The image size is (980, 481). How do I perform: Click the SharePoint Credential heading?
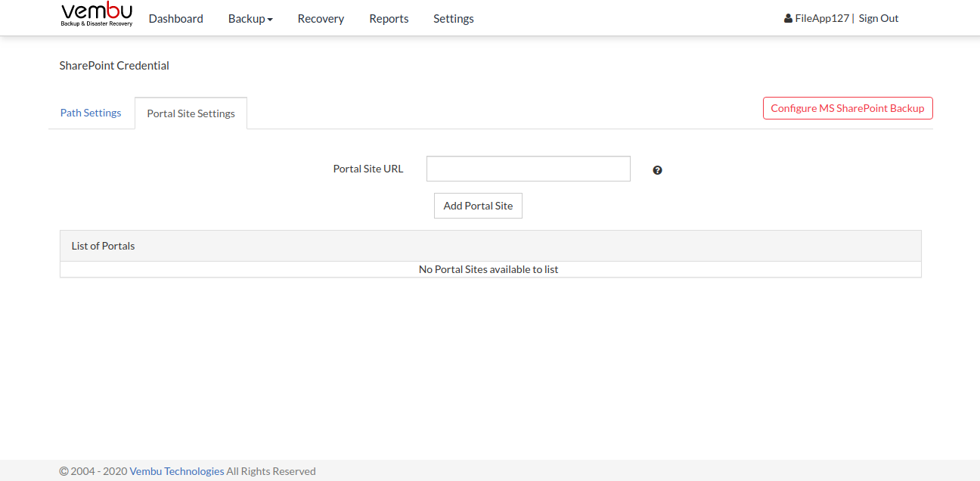pyautogui.click(x=114, y=66)
